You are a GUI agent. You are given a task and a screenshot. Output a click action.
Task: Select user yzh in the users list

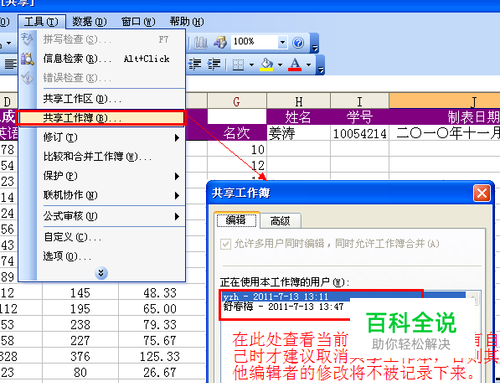click(x=343, y=296)
